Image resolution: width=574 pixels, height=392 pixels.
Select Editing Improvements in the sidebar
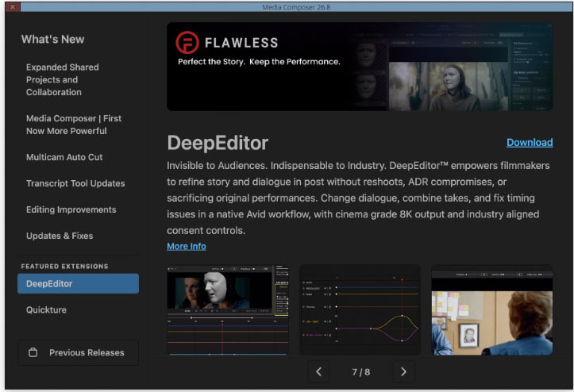point(71,209)
